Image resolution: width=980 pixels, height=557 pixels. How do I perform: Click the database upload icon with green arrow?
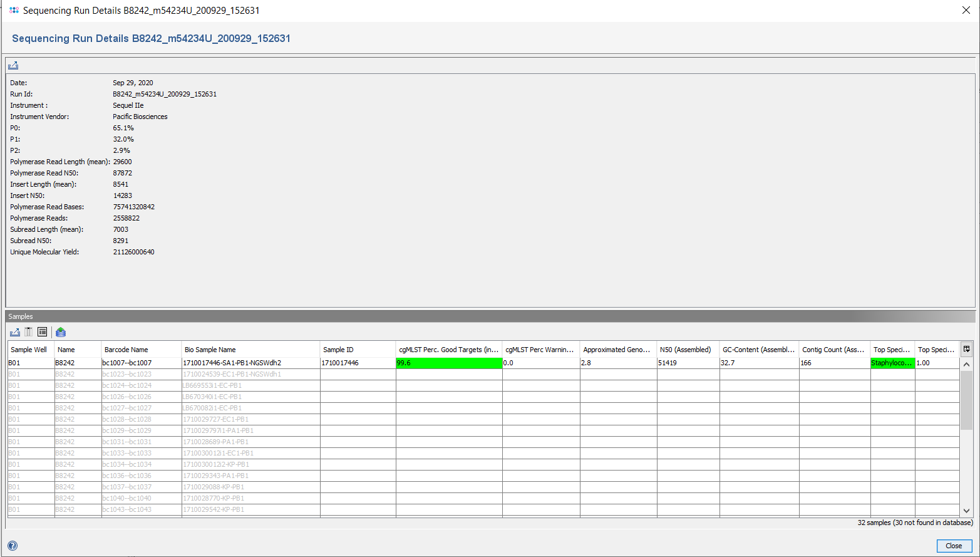61,332
